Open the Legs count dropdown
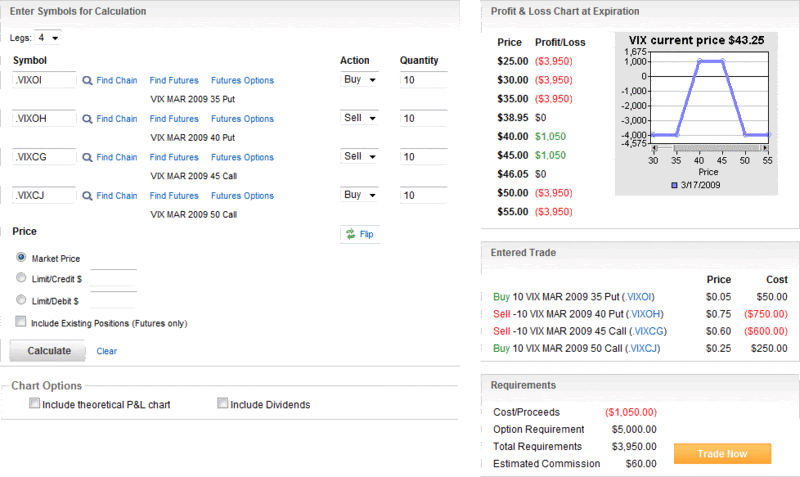This screenshot has width=800, height=477. click(x=48, y=38)
